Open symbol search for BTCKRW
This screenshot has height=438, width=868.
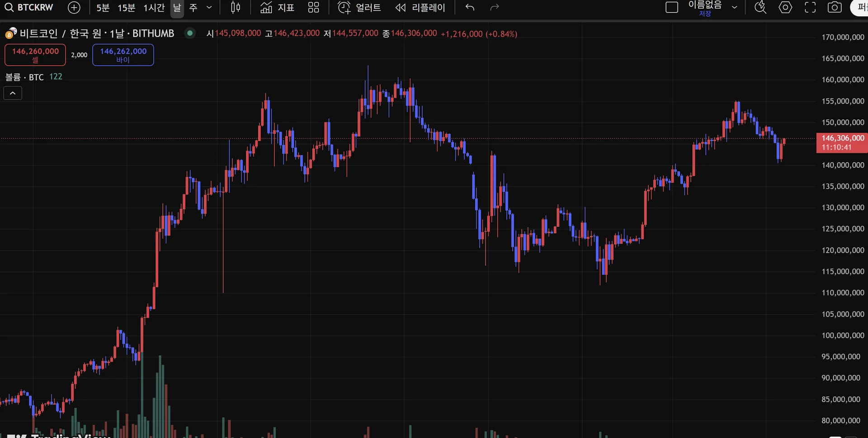point(29,8)
